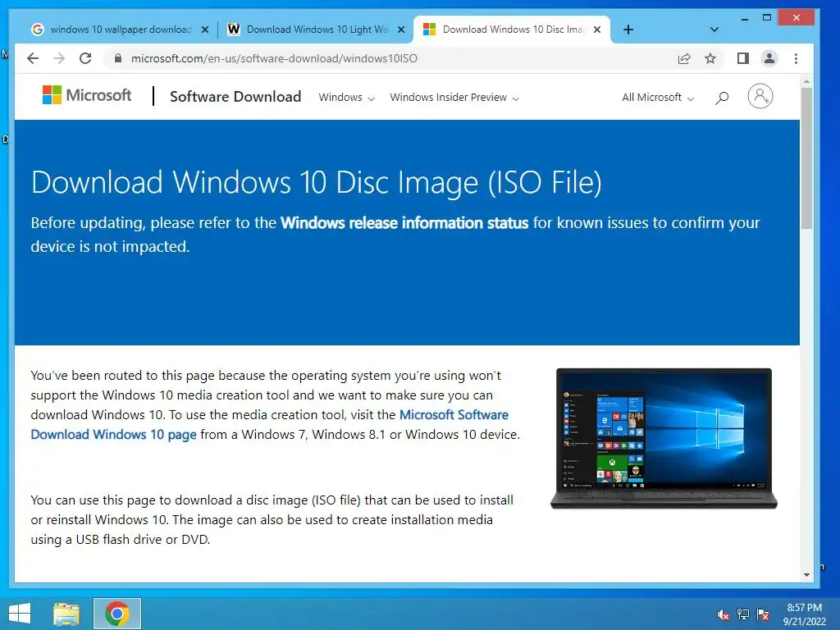Bookmark this page with the star icon

pyautogui.click(x=710, y=58)
